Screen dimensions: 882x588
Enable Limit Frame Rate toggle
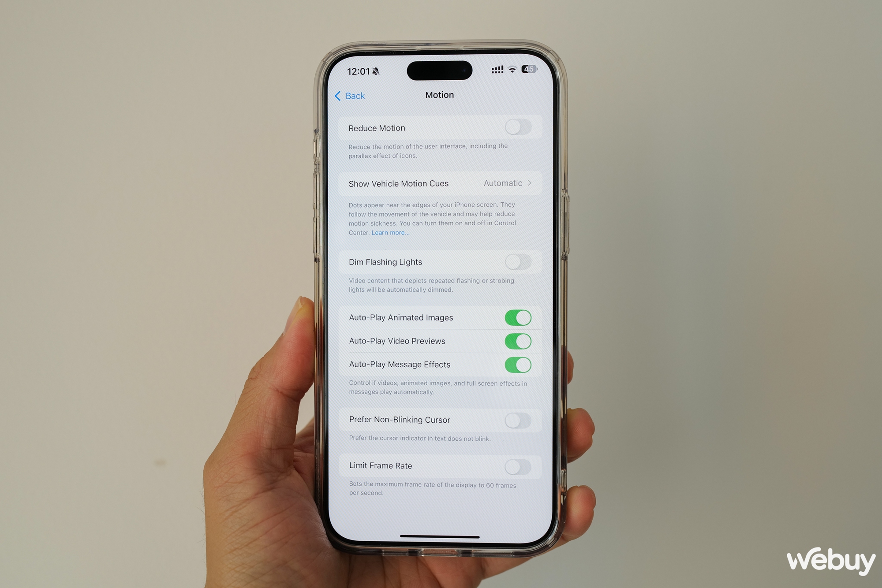point(520,466)
